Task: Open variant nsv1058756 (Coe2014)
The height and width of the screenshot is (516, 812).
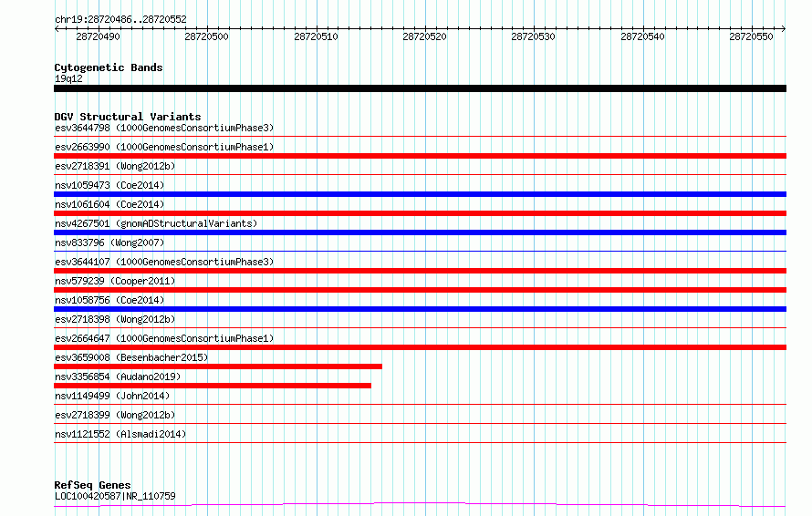Action: click(109, 300)
